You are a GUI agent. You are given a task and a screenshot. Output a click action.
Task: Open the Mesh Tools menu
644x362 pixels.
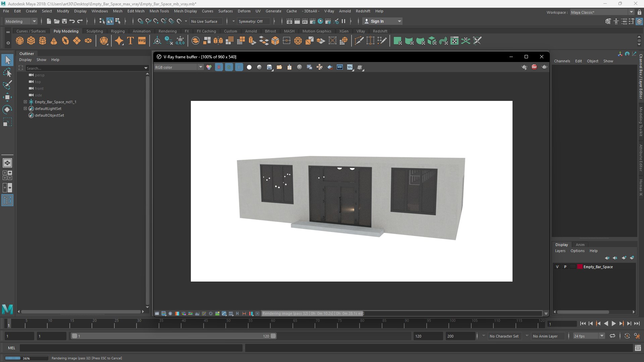click(159, 11)
